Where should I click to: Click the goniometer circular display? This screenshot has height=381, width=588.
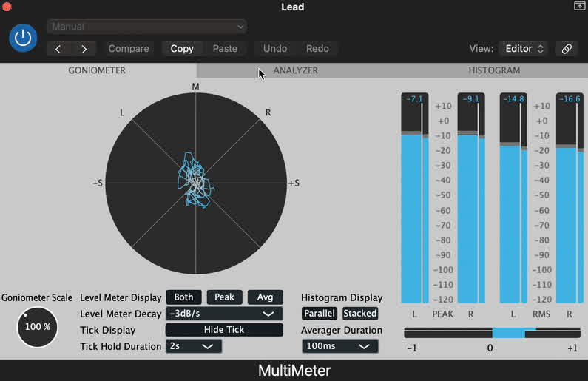(196, 183)
